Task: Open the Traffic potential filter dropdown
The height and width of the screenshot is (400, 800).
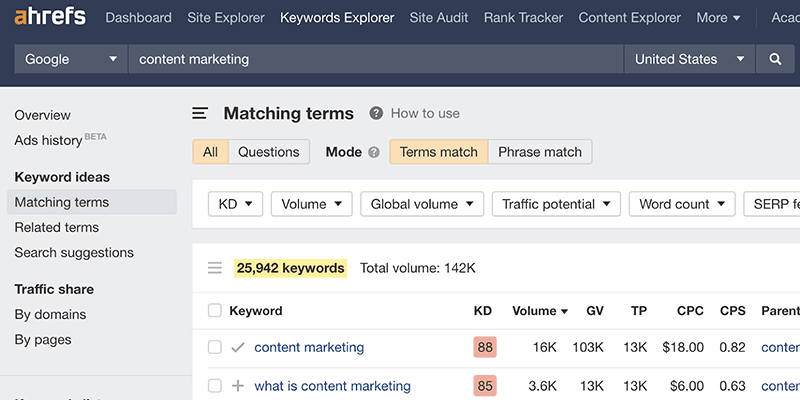Action: coord(556,204)
